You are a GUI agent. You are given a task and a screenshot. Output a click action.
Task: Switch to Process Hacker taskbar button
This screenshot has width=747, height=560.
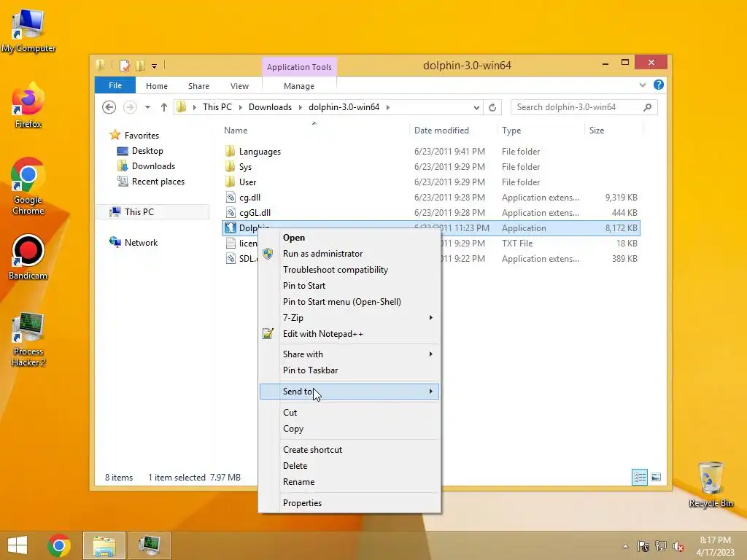pyautogui.click(x=149, y=545)
